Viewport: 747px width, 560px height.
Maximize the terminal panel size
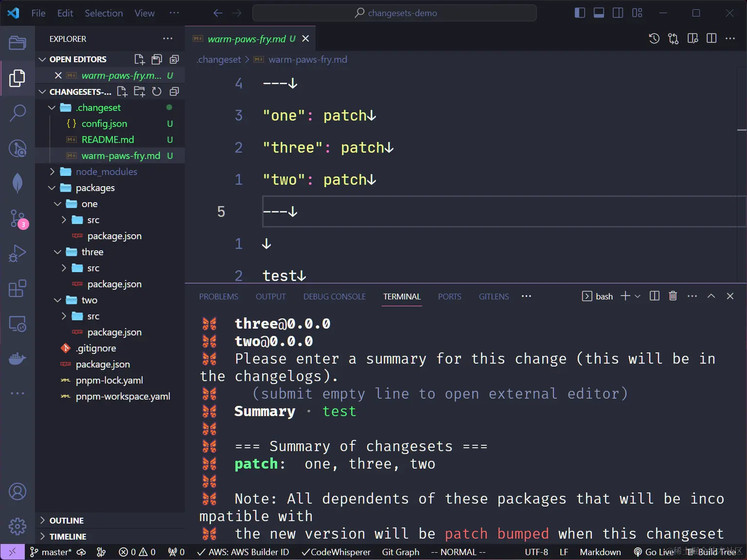point(711,296)
